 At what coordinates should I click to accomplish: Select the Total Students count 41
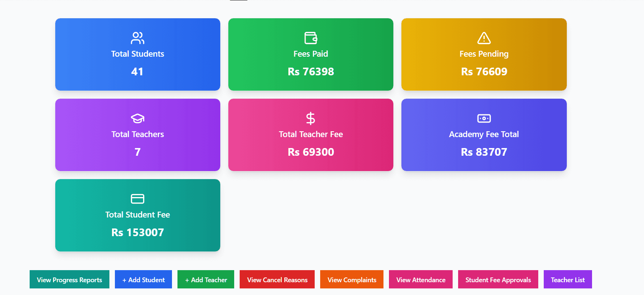[x=137, y=72]
